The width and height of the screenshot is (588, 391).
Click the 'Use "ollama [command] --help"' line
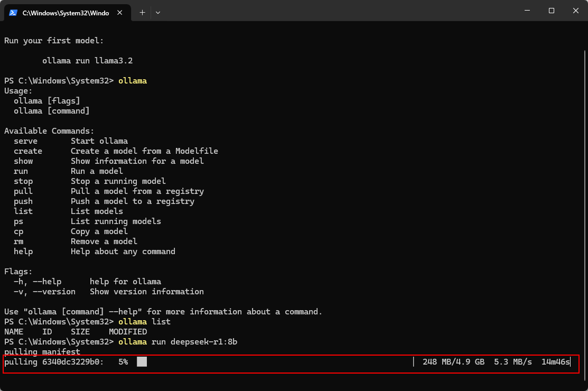click(163, 312)
